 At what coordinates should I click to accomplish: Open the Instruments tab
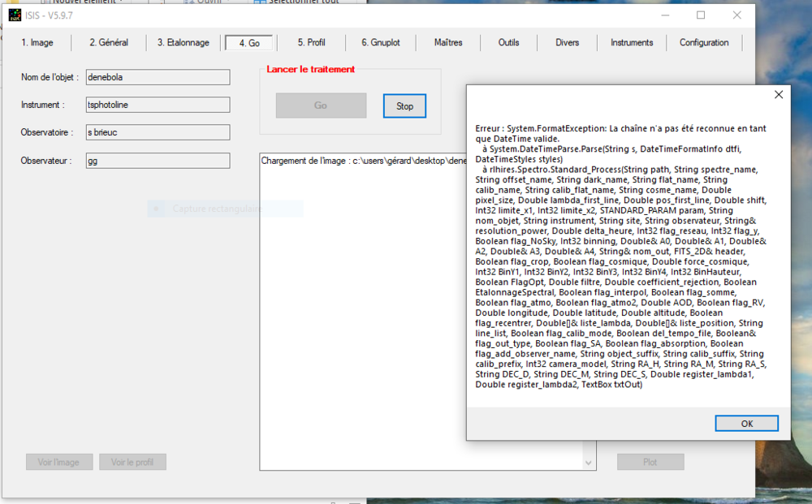pos(631,42)
